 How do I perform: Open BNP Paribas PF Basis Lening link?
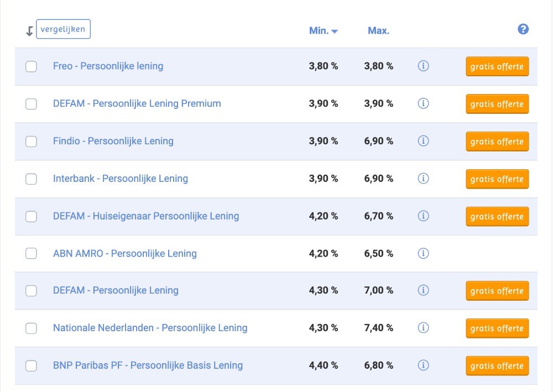[148, 365]
